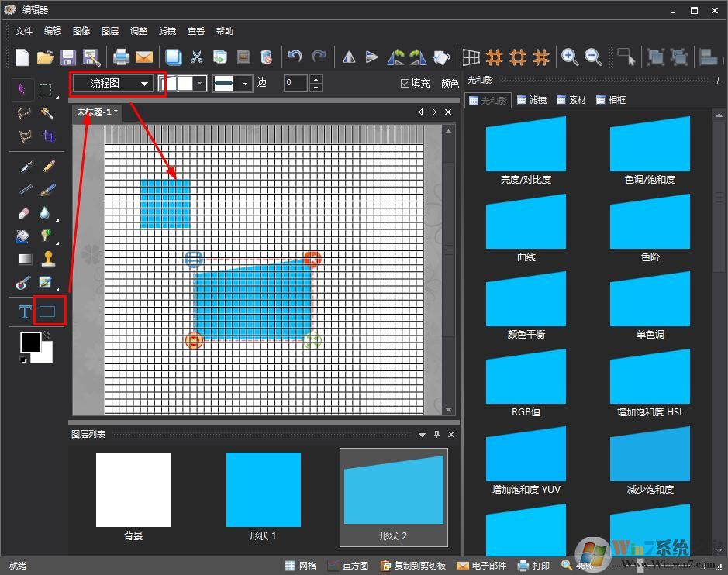Select the Crop tool
The height and width of the screenshot is (575, 728).
48,136
